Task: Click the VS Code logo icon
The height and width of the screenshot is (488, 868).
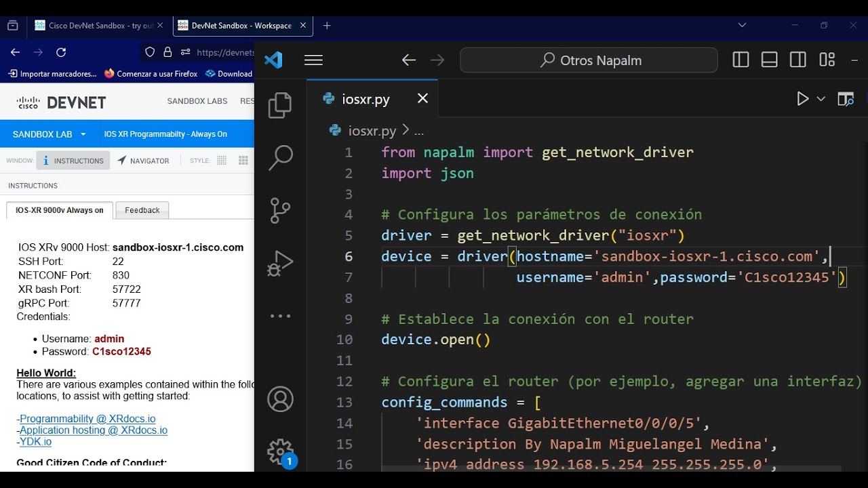Action: coord(273,60)
